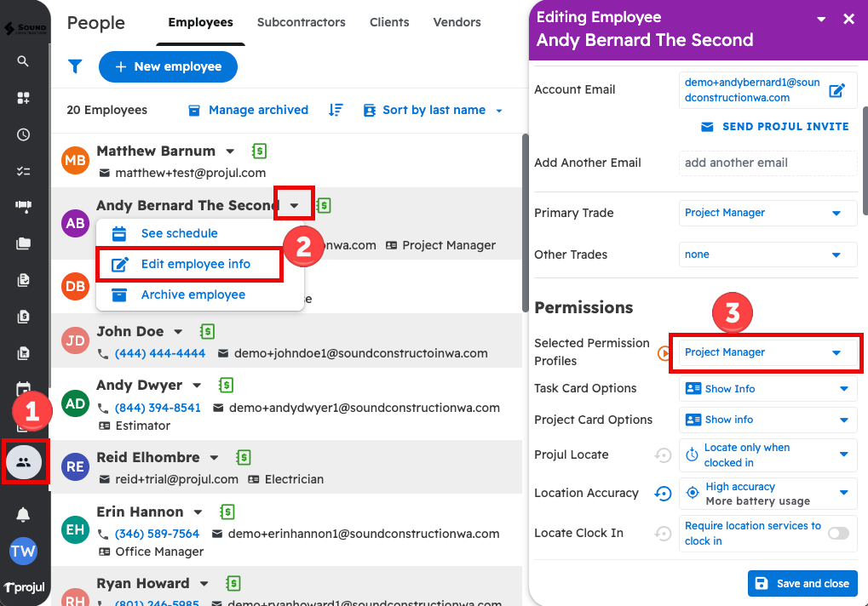Choose Archive employee from the menu
This screenshot has height=606, width=868.
coord(193,294)
